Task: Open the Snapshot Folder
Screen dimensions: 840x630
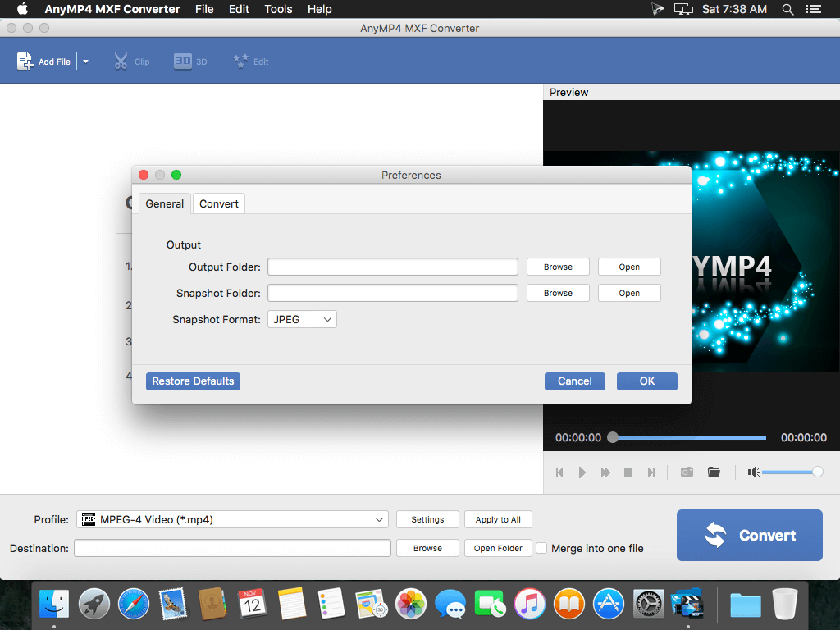Action: point(629,293)
